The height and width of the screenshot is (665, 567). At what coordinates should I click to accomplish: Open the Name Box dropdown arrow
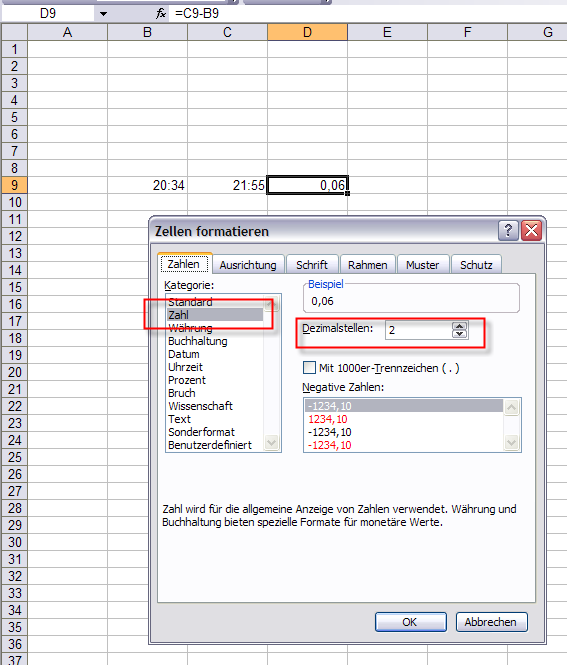point(103,14)
